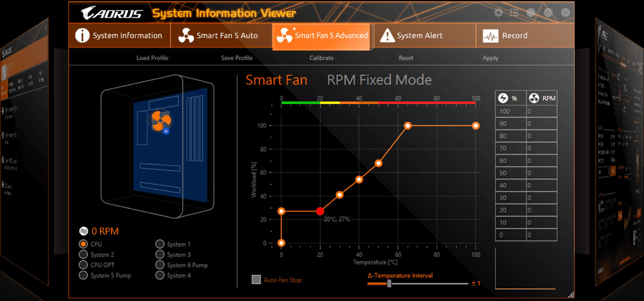Click the AORUS logo in the title bar
Screen dimensions: 644x301
coord(112,13)
